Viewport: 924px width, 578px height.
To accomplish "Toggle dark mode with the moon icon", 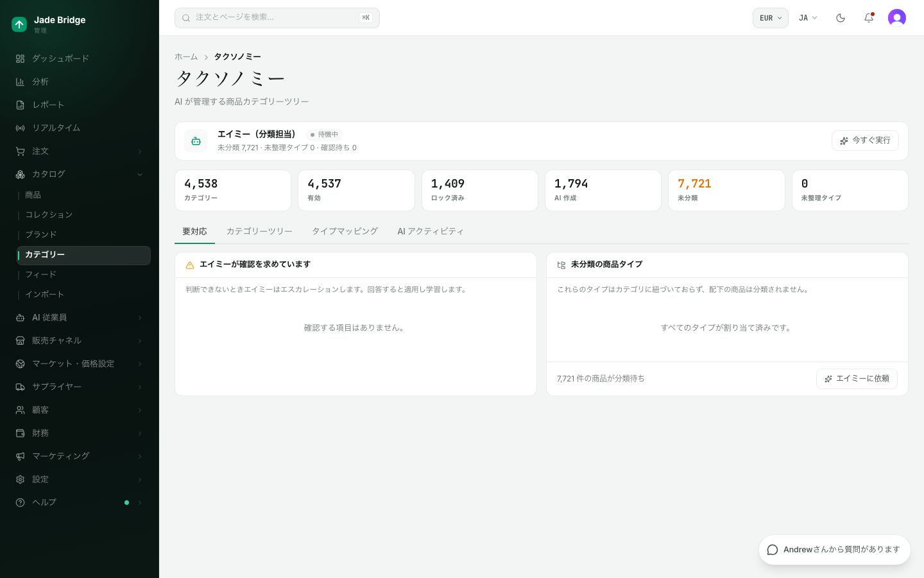I will (x=841, y=18).
